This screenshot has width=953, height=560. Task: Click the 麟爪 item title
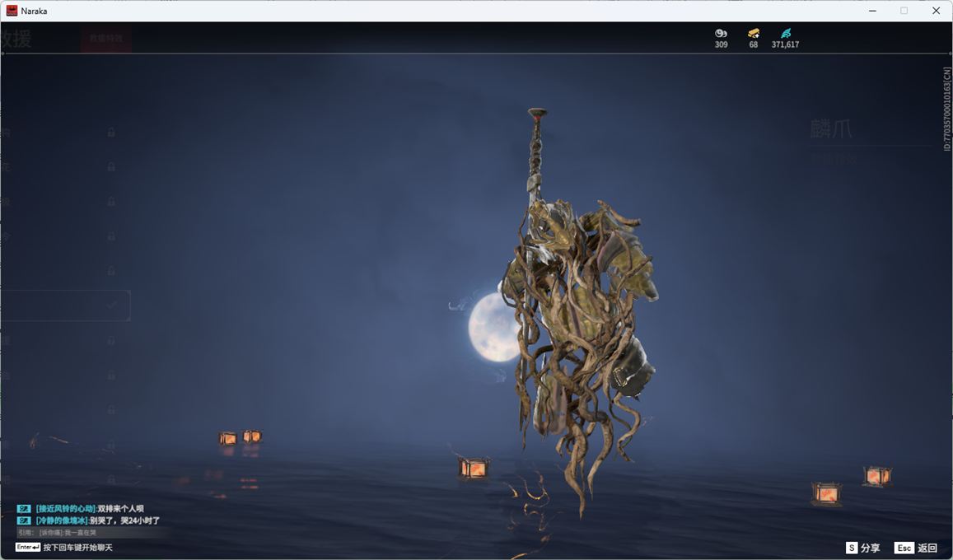[x=830, y=129]
